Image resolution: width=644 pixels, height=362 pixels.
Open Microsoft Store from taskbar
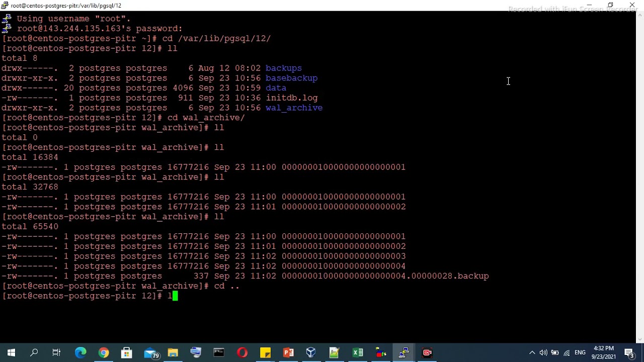[127, 352]
